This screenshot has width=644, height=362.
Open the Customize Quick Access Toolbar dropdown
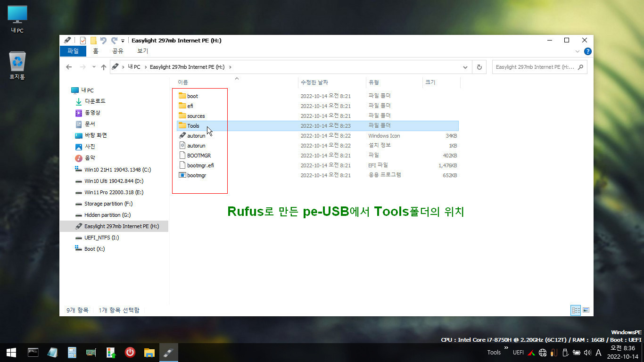pyautogui.click(x=123, y=41)
